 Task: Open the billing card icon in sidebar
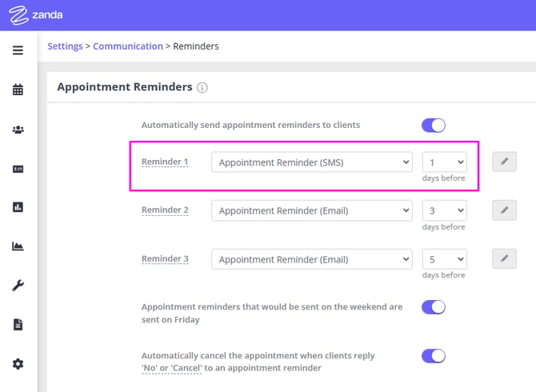[x=18, y=168]
